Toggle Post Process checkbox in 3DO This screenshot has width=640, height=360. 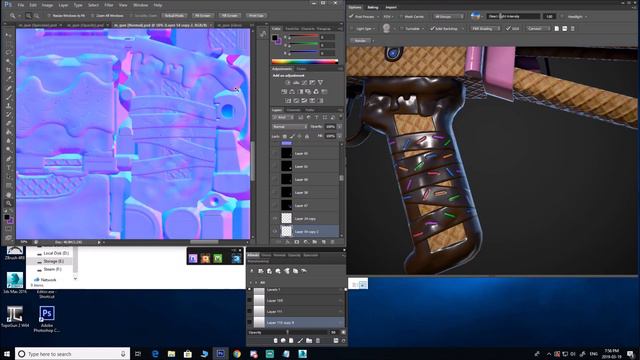pos(351,16)
